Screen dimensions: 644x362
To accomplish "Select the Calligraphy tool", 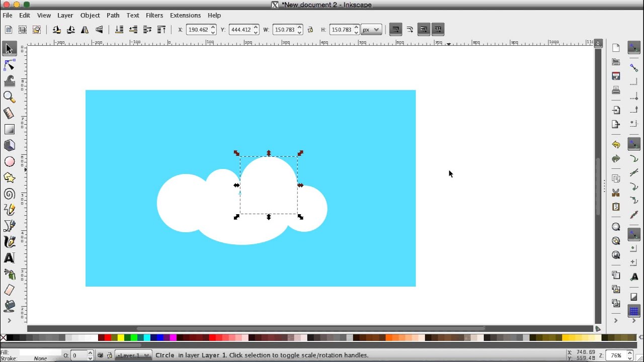I will 9,242.
